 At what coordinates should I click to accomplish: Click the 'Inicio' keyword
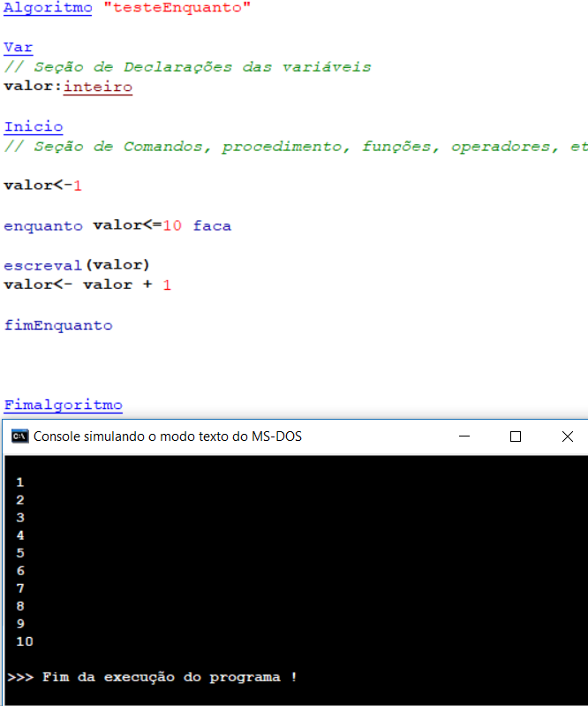click(34, 127)
